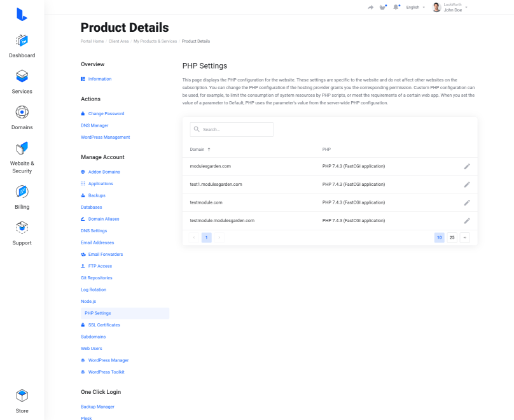514x420 pixels.
Task: Click the Domain Aliases icon
Action: click(83, 219)
